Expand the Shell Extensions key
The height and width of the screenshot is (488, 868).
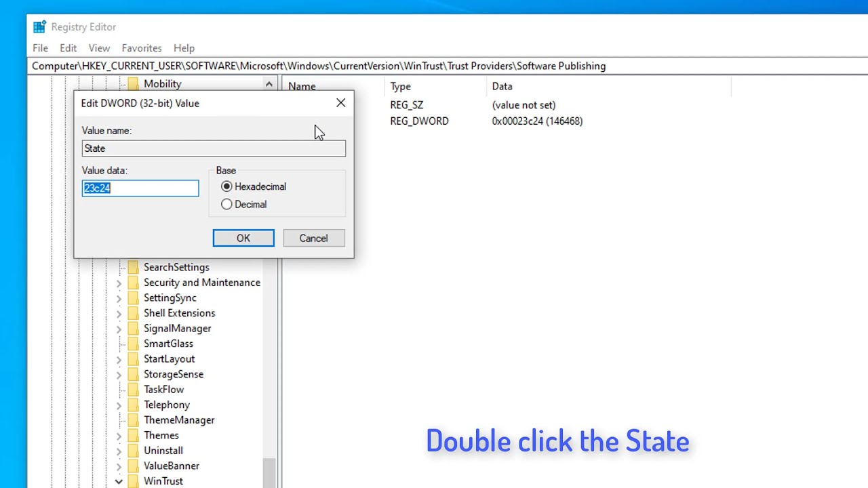(x=119, y=313)
